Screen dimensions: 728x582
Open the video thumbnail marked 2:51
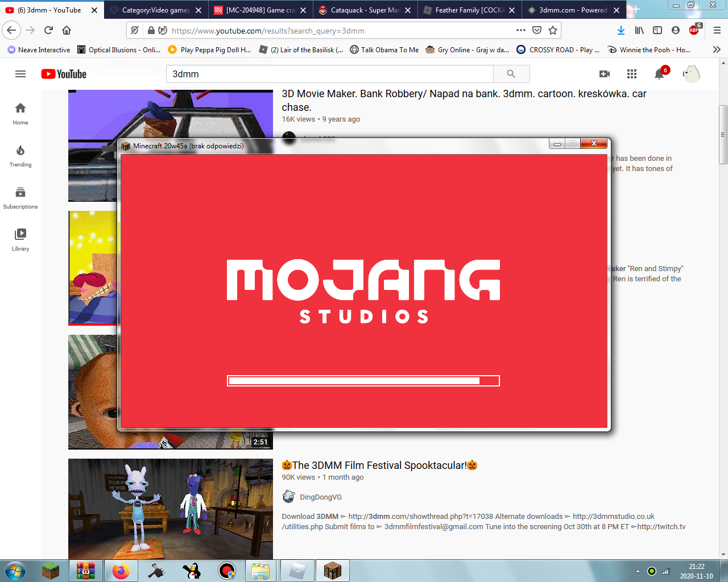[171, 392]
